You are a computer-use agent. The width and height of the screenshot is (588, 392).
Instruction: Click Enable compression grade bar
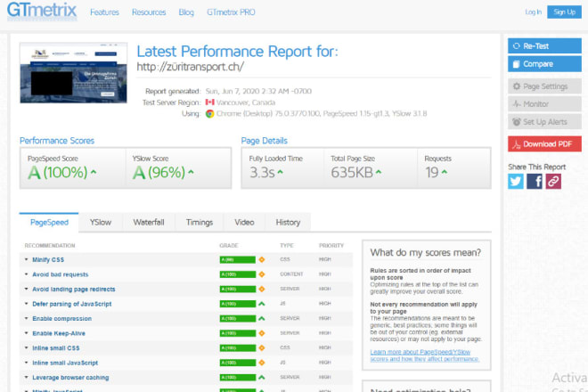pos(237,318)
